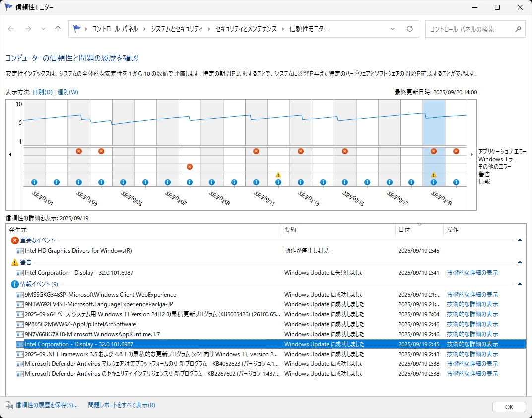Click the information icon for 2025/09/17
The height and width of the screenshot is (418, 532).
coord(390,182)
